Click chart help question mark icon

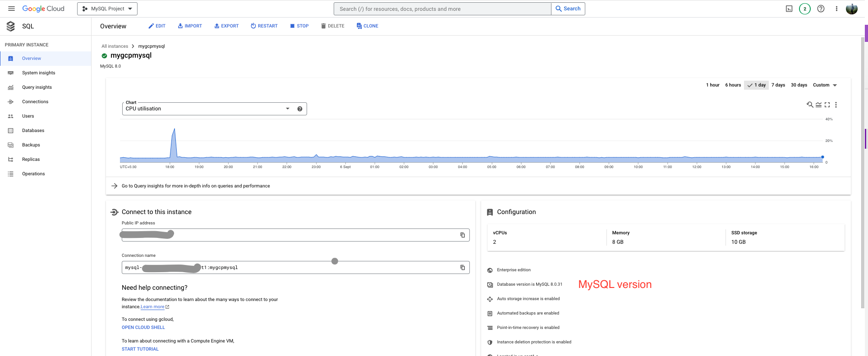[x=300, y=109]
